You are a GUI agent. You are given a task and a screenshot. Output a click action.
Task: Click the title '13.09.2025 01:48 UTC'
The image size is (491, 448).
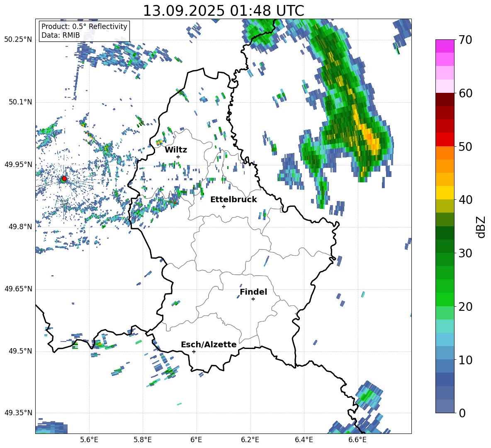coord(223,11)
